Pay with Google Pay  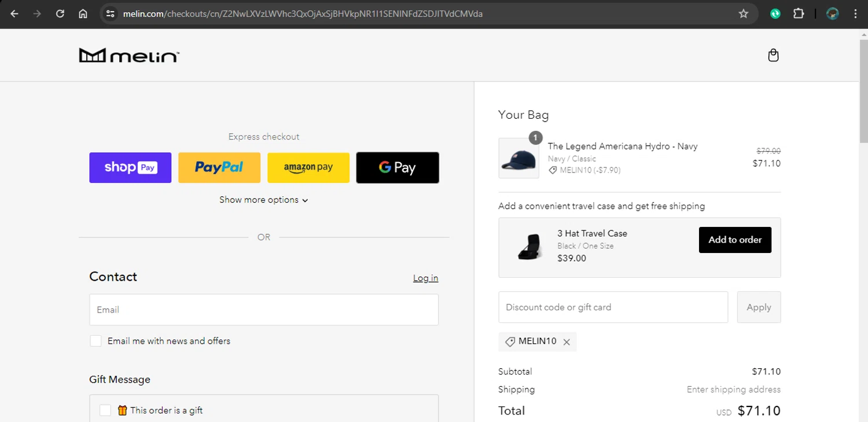click(398, 168)
